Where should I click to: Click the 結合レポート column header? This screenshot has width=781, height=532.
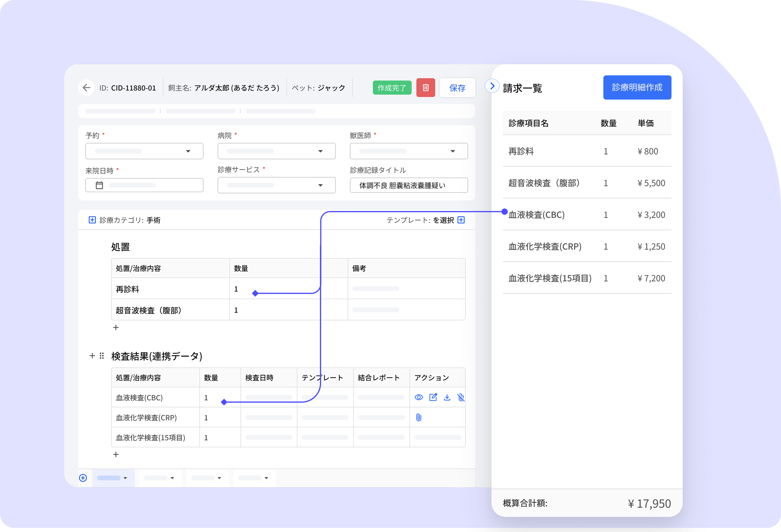click(x=379, y=377)
